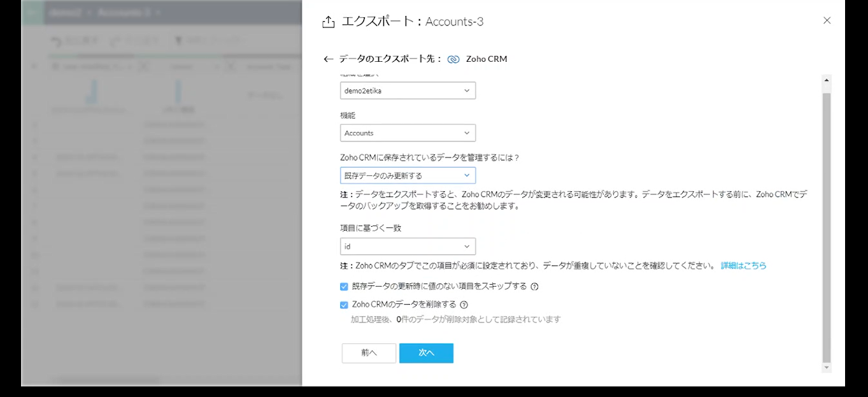Toggle 既存データの更新時に値のない項目をスキップする checkbox
The width and height of the screenshot is (868, 397).
344,287
